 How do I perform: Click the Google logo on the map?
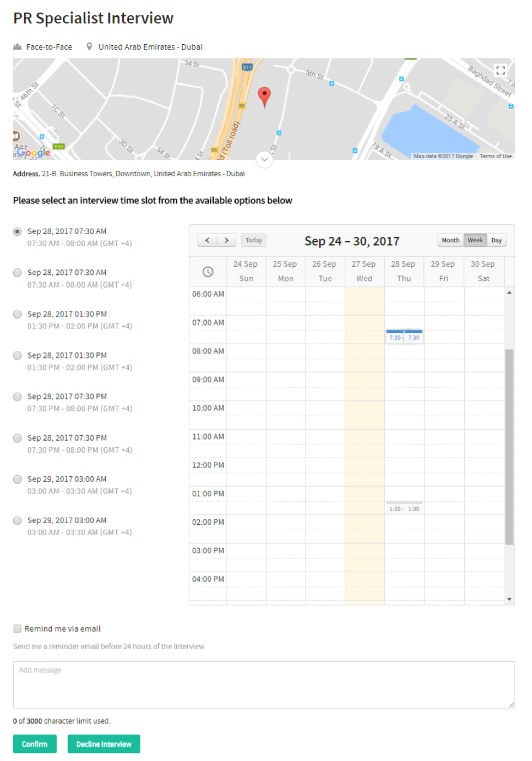pyautogui.click(x=34, y=153)
